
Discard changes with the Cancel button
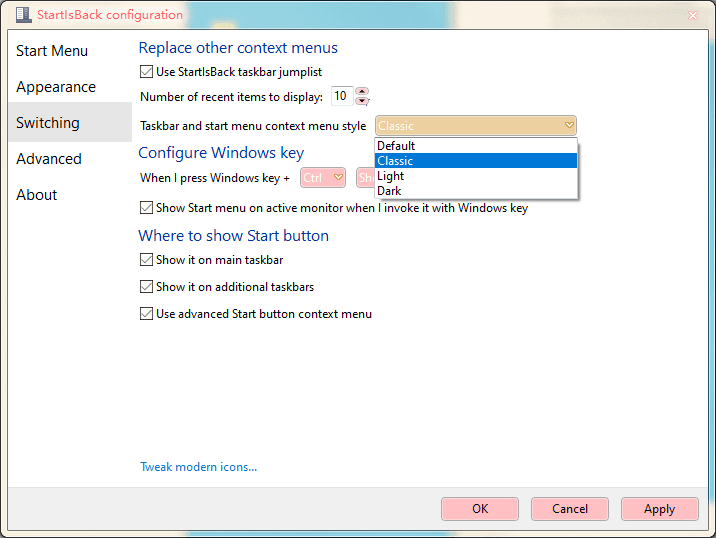pyautogui.click(x=569, y=509)
